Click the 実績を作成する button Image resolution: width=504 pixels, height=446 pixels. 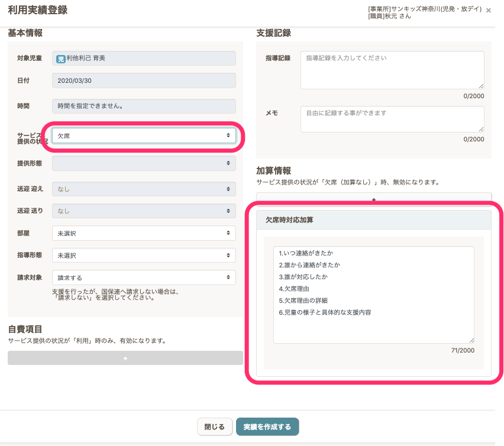(x=267, y=426)
